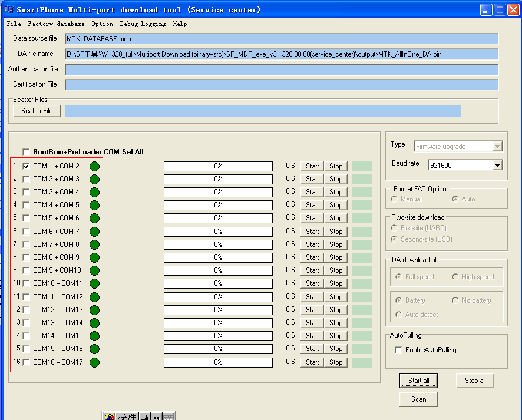Open the Help menu
This screenshot has height=420, width=522.
(180, 24)
